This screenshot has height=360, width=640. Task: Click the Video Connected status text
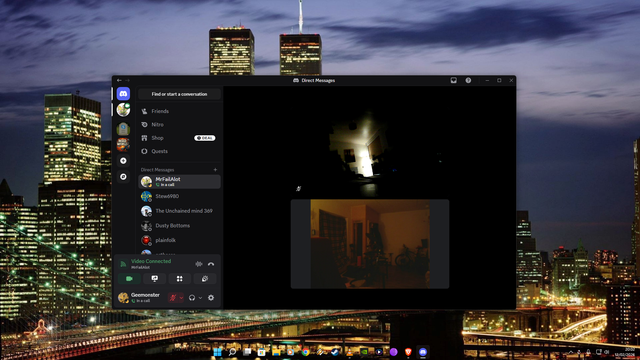(x=151, y=261)
